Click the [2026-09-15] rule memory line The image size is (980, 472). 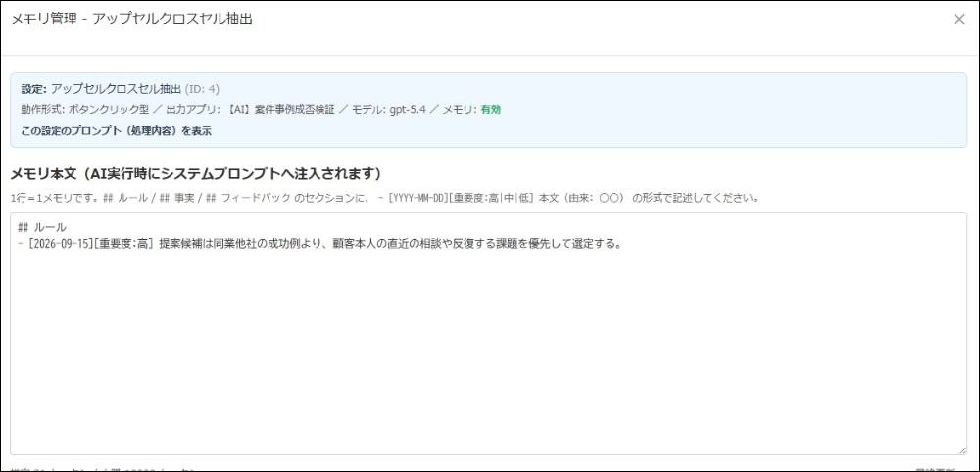tap(320, 244)
